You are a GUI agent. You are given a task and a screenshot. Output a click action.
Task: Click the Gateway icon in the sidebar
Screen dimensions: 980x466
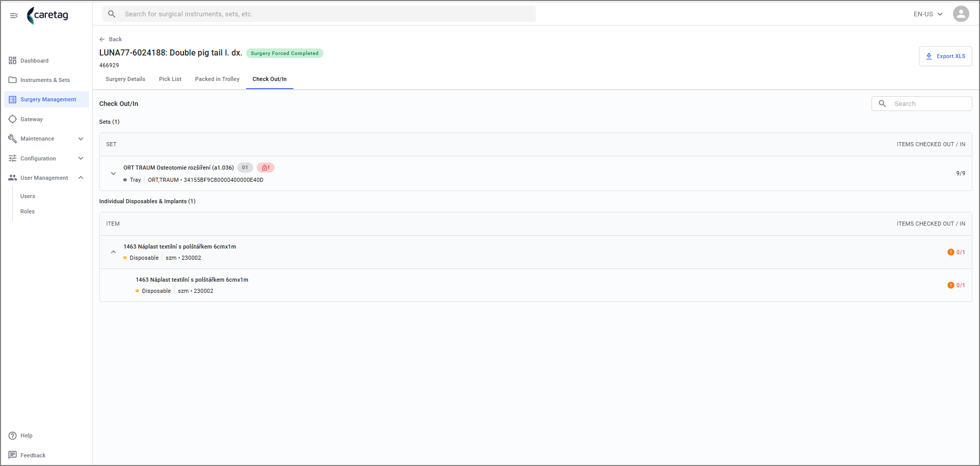13,119
